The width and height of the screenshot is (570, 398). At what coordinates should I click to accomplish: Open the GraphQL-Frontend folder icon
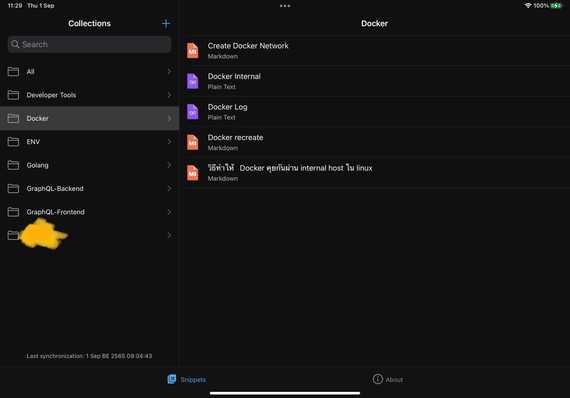[x=13, y=212]
